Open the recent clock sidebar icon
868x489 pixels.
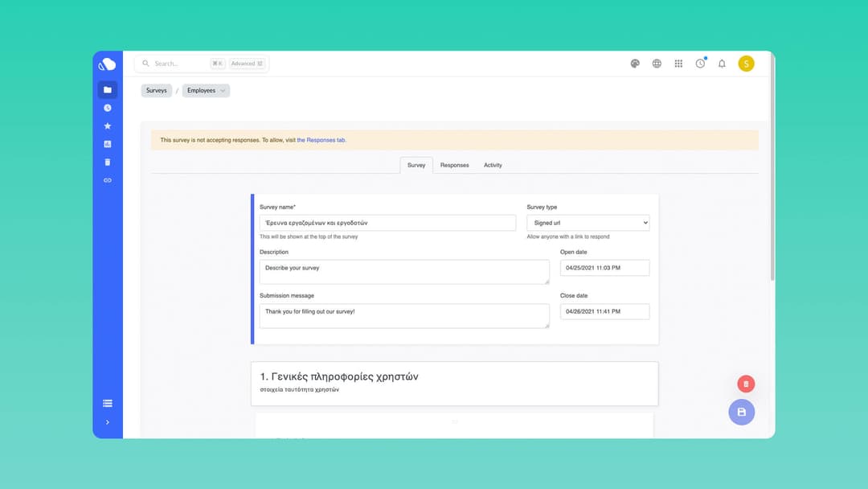click(108, 108)
